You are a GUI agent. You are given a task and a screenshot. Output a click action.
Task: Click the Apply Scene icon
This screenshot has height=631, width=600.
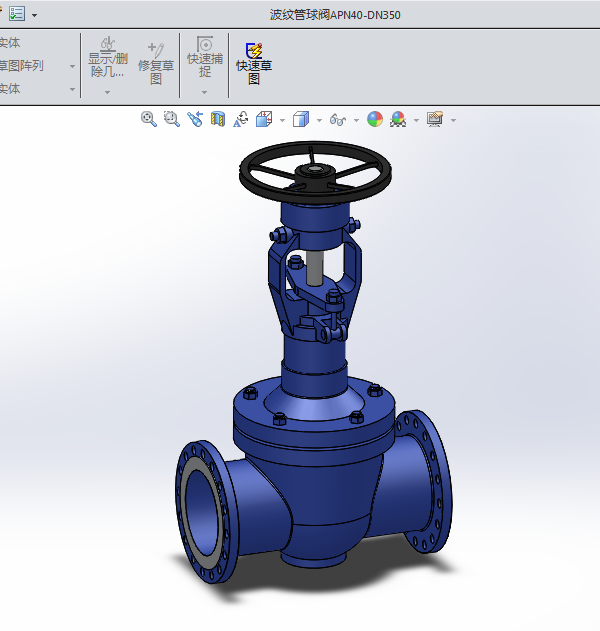coord(398,119)
